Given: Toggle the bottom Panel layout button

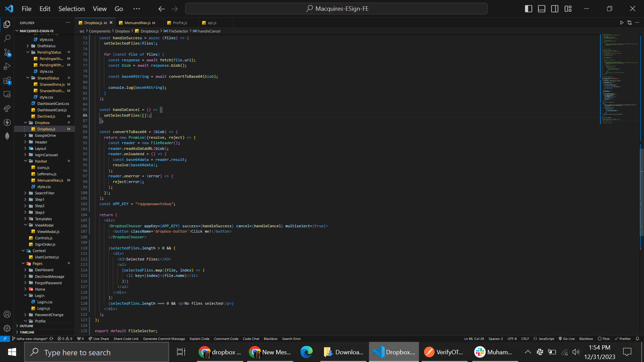Looking at the screenshot, I should pos(541,9).
